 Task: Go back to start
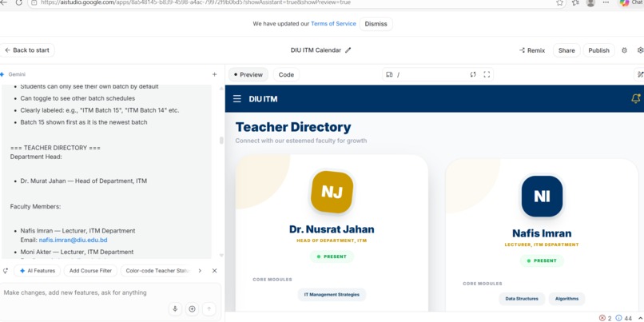click(27, 50)
